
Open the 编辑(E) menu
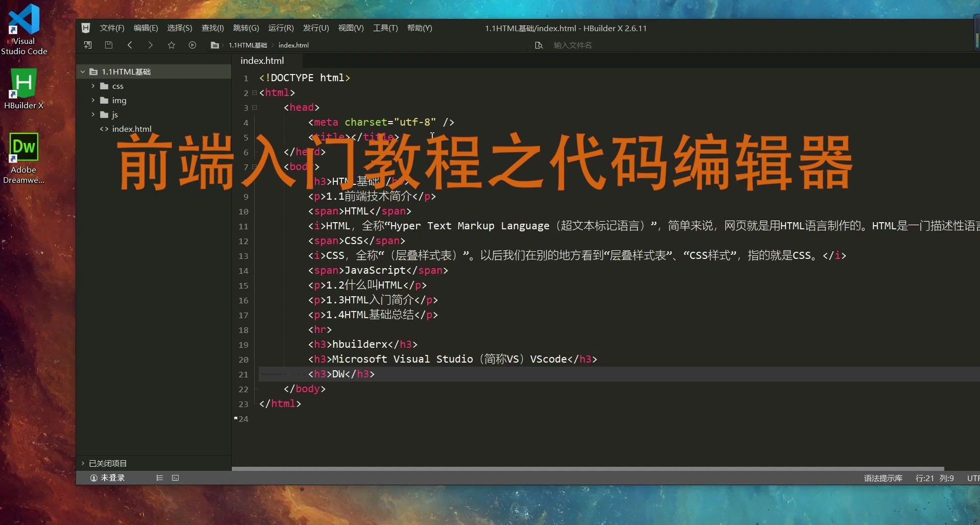(145, 28)
